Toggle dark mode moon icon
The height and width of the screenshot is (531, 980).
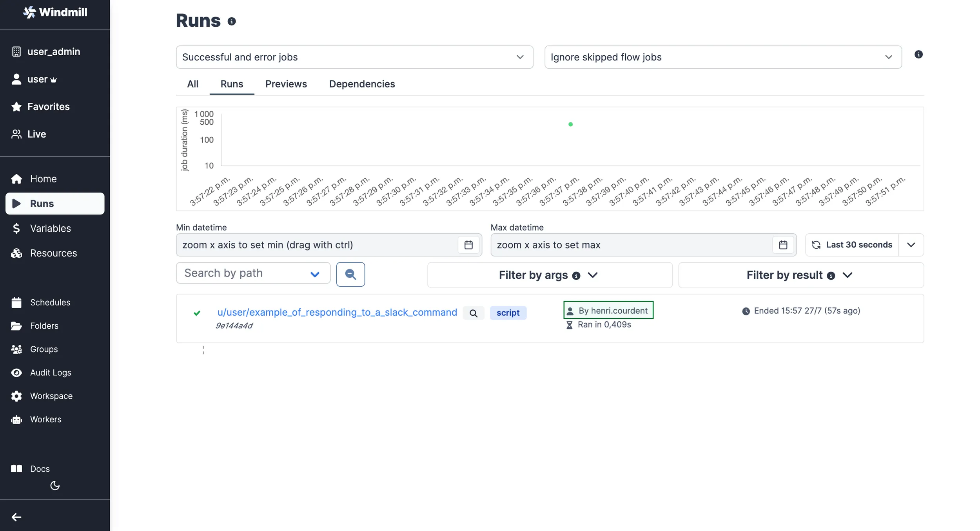pyautogui.click(x=55, y=486)
